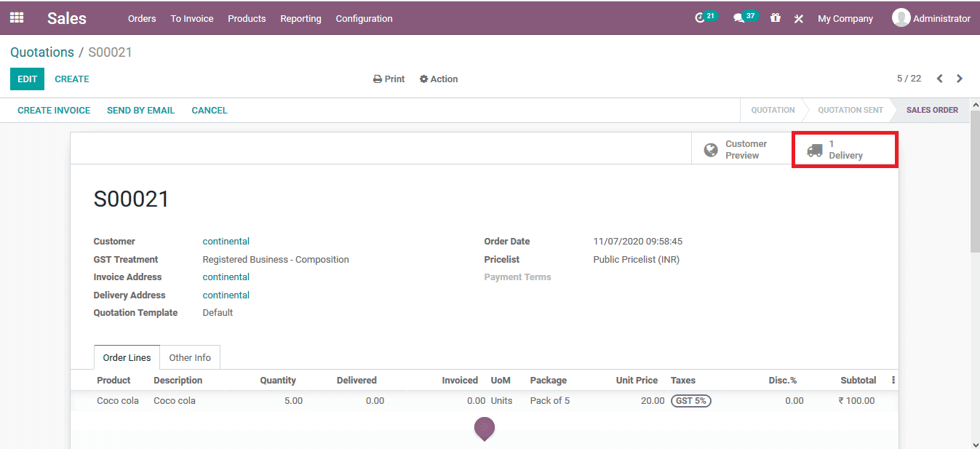The height and width of the screenshot is (449, 980).
Task: Open the apps menu grid
Action: 16,17
